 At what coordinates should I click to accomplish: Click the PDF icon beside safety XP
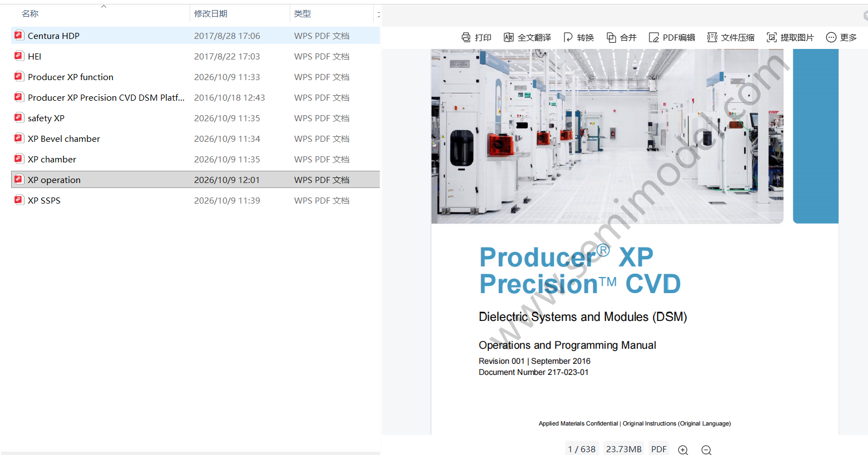[x=19, y=117]
